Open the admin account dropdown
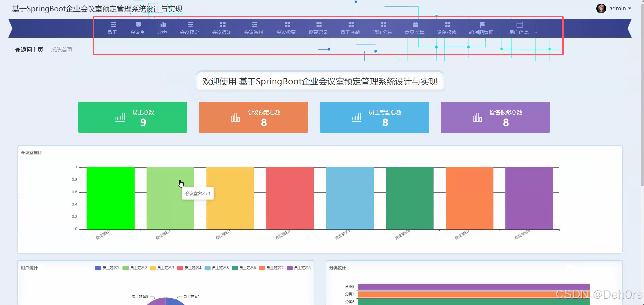Screen dimensions: 644x305 pos(620,8)
